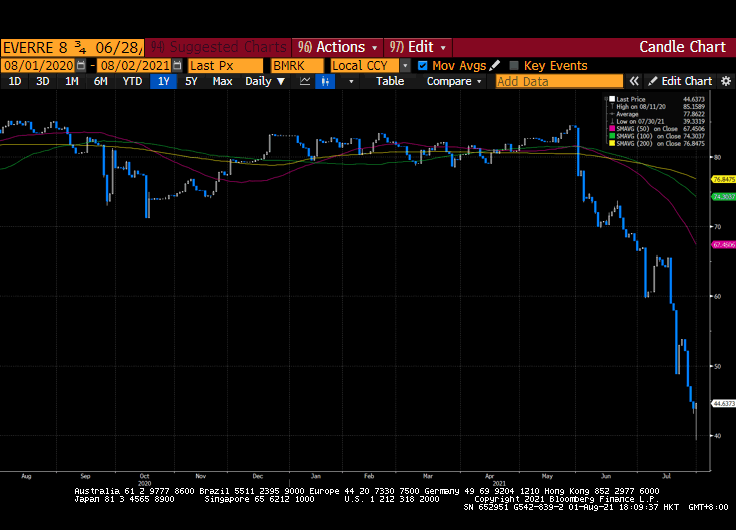Click the High on 08/11/20 legend entry
Screen dimensions: 736x530
click(657, 107)
